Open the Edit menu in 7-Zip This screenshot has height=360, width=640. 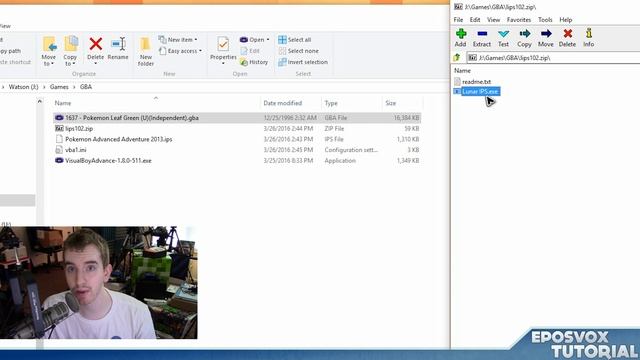475,20
